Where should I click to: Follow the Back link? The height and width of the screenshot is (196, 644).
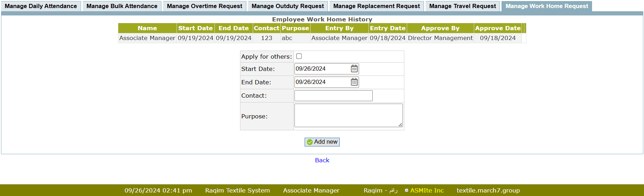322,160
